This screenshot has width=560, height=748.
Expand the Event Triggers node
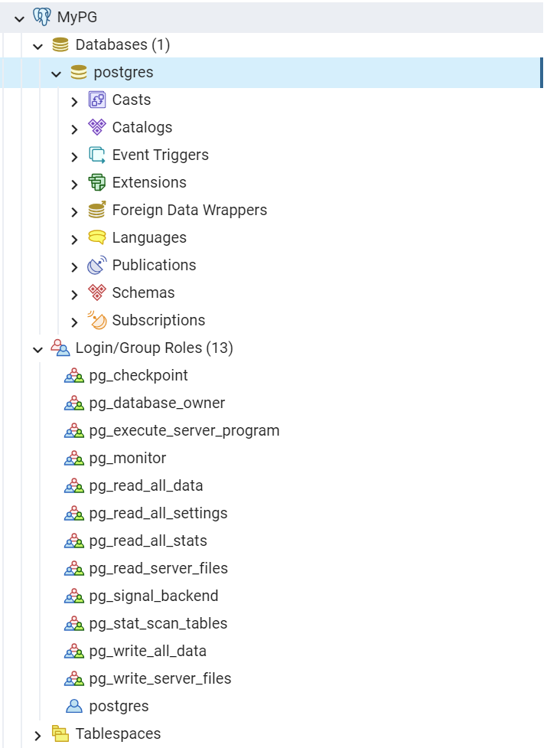[x=74, y=157]
